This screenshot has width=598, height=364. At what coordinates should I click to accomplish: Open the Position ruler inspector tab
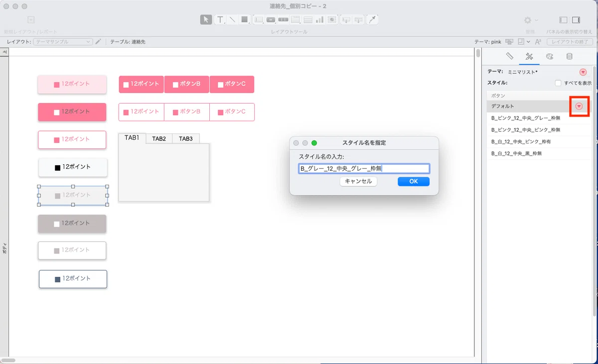point(510,56)
